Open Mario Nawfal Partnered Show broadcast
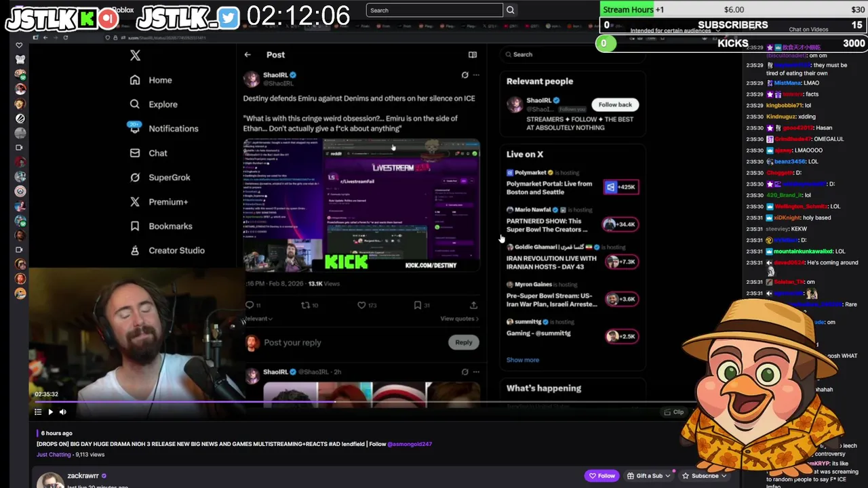Viewport: 868px width, 488px height. (572, 221)
